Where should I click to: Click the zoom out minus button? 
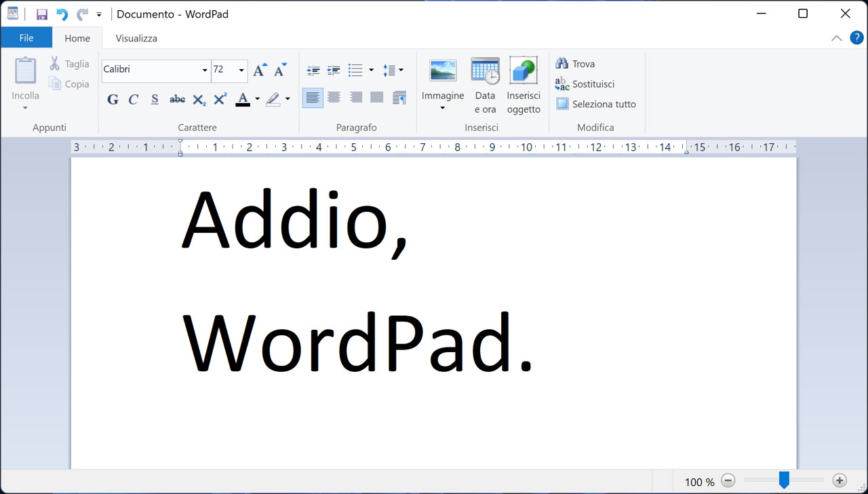[728, 480]
